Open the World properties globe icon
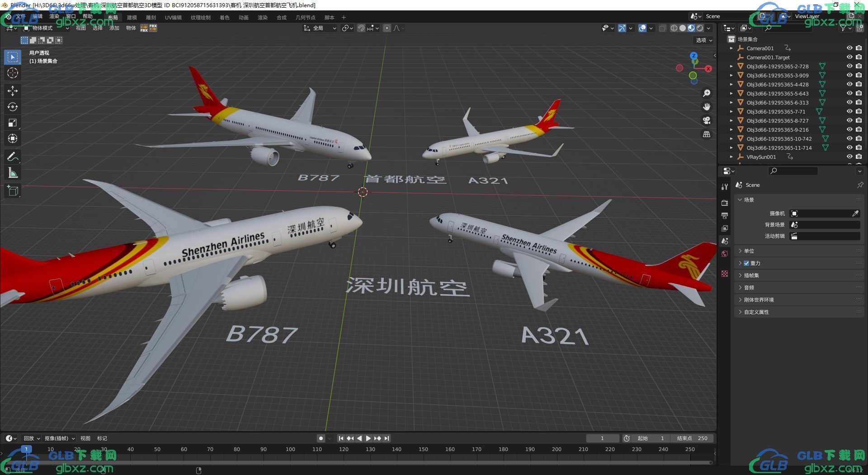868x475 pixels. [725, 254]
